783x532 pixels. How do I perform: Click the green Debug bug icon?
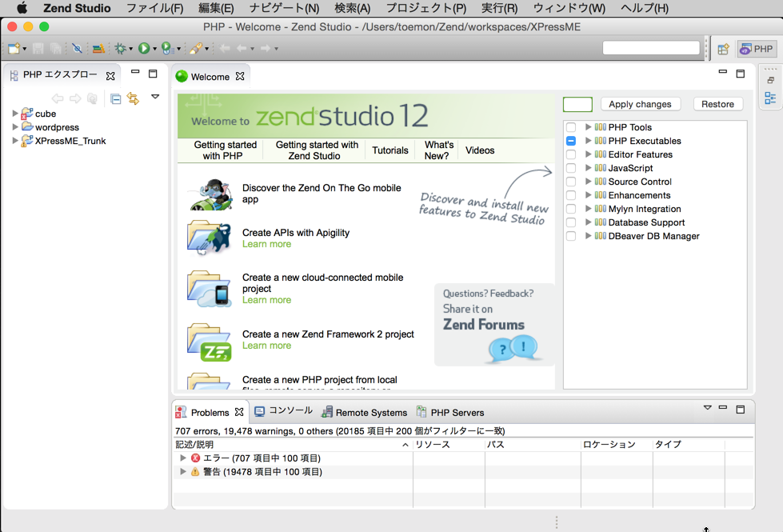[120, 49]
